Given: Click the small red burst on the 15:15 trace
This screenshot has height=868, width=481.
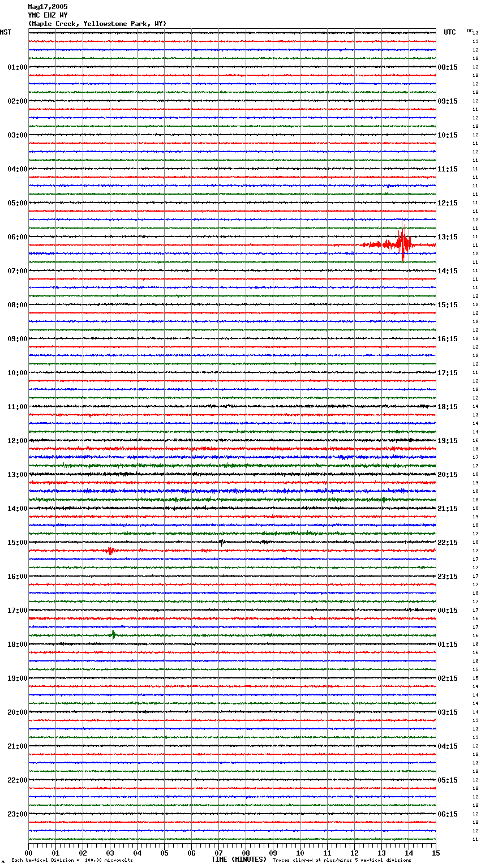Looking at the screenshot, I should [x=111, y=550].
